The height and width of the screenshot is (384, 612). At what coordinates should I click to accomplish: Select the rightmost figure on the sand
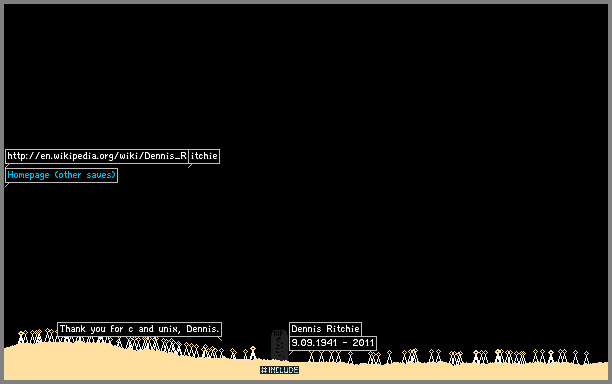(586, 357)
